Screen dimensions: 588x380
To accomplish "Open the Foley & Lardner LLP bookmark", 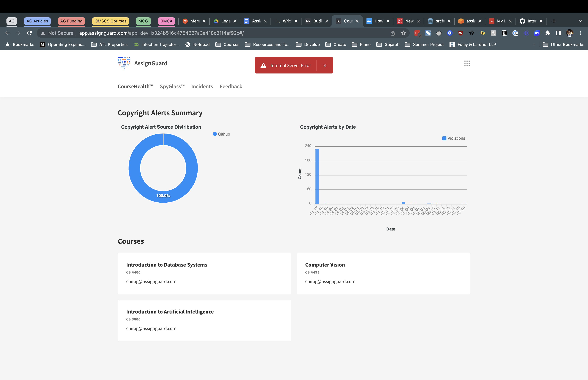I will click(x=473, y=44).
